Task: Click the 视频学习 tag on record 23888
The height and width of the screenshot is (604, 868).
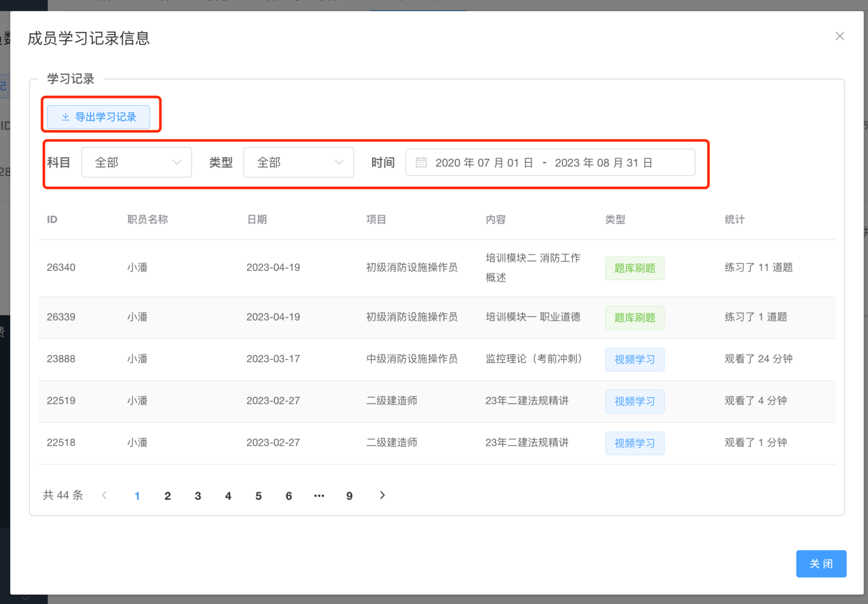Action: [x=635, y=359]
